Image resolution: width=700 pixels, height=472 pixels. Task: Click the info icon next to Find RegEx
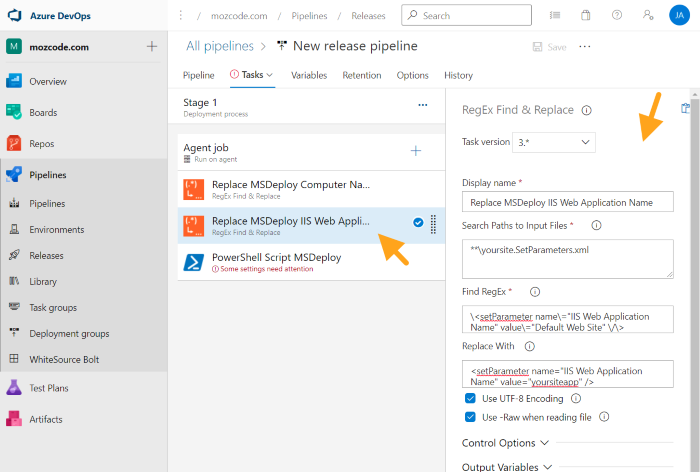535,292
